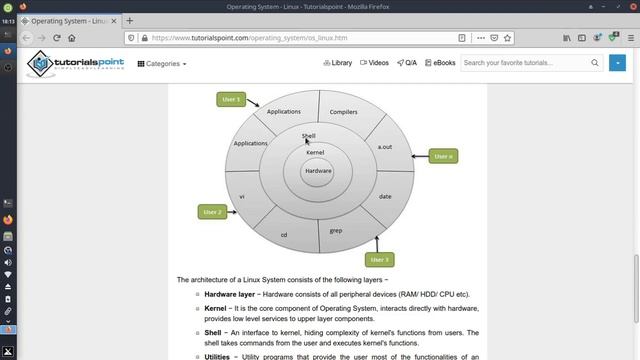Click the eject removable devices icon
Screen dimensions: 640x360
pos(8,287)
